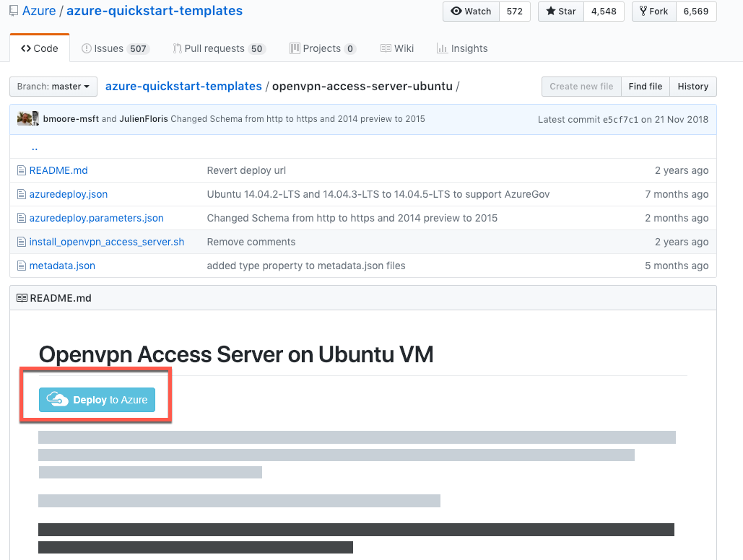
Task: Open JulienFloris author profile
Action: (144, 119)
